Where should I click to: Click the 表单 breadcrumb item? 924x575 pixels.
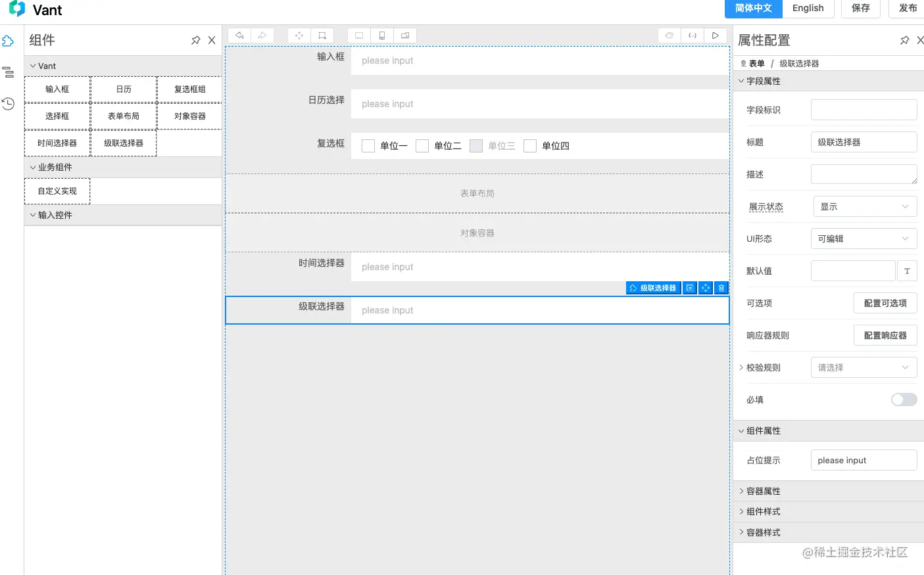pos(757,64)
